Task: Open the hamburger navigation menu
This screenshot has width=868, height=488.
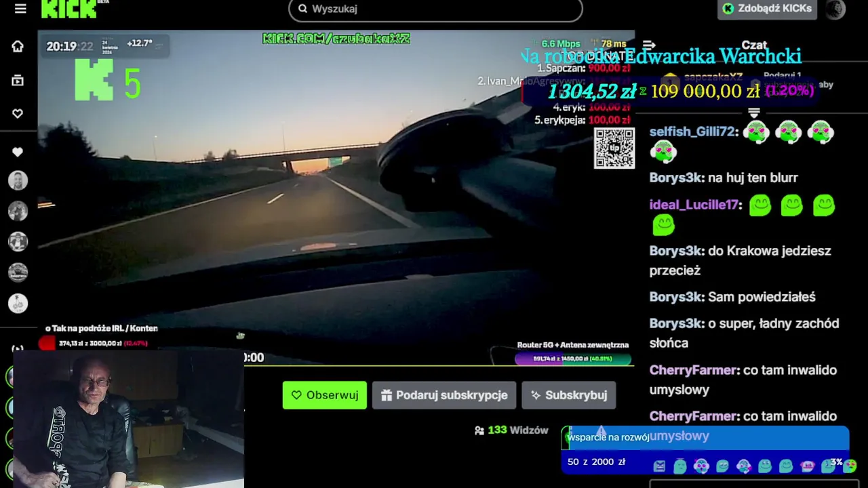Action: pos(20,9)
